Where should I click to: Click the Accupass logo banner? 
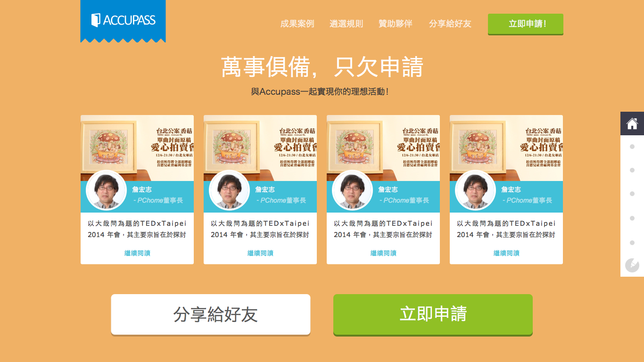pyautogui.click(x=123, y=21)
